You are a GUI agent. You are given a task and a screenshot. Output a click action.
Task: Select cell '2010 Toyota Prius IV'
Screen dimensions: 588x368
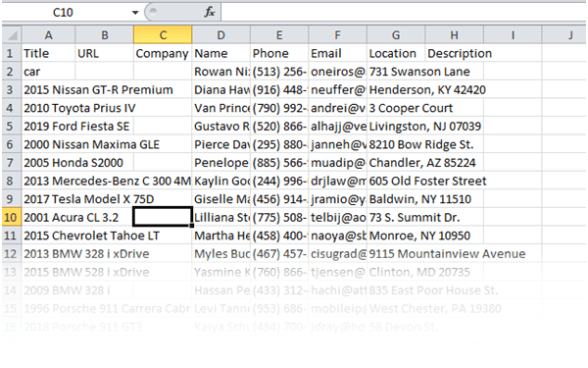tap(79, 108)
